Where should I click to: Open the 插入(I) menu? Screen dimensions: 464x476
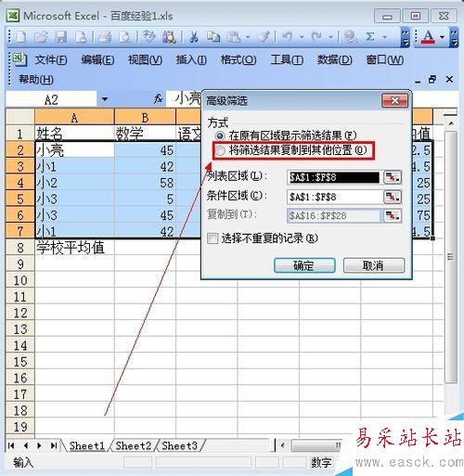pos(191,59)
